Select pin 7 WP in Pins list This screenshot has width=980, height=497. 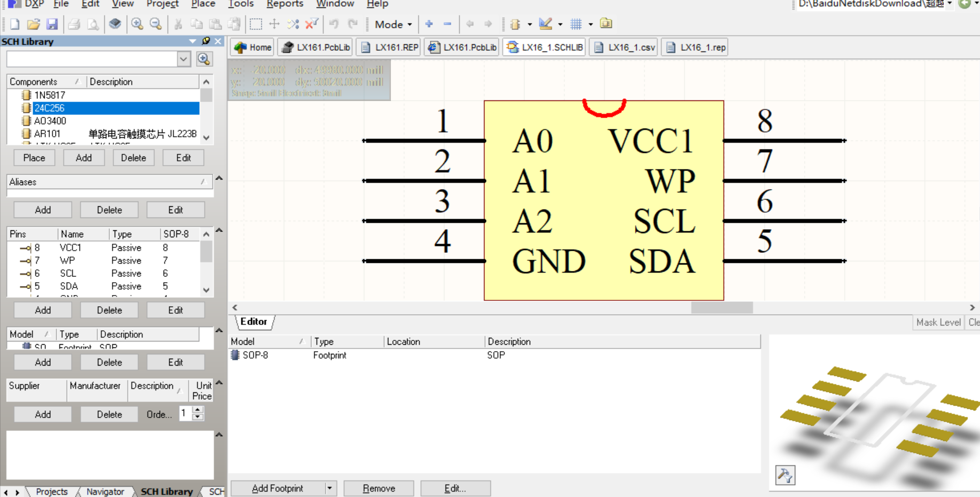click(104, 260)
